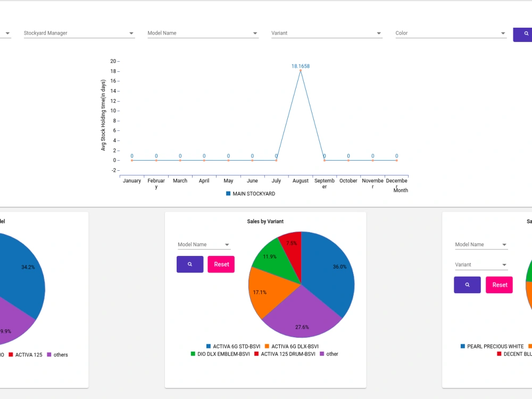This screenshot has width=532, height=399.
Task: Expand the top Variant filter dropdown
Action: [327, 33]
